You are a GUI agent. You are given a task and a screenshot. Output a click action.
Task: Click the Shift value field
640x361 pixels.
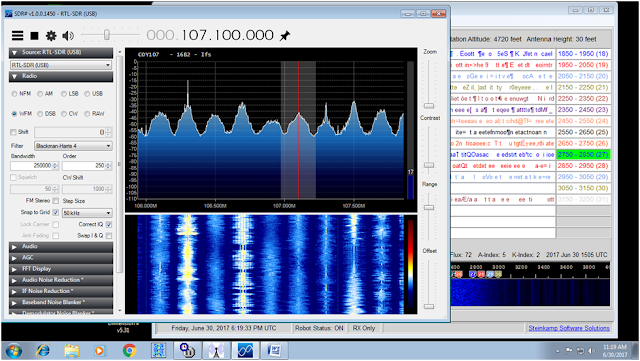pyautogui.click(x=73, y=132)
